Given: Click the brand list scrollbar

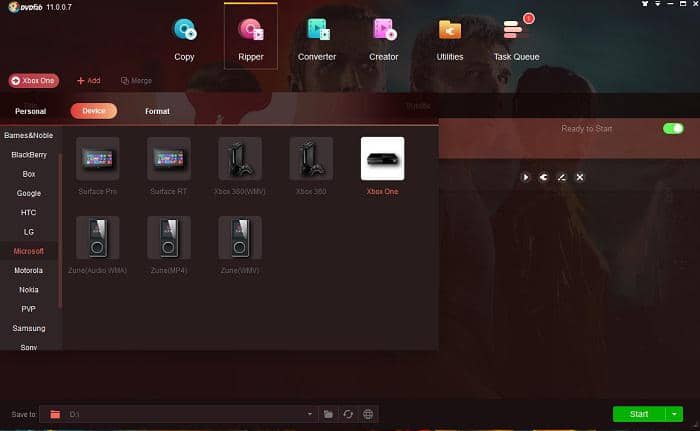Looking at the screenshot, I should click(60, 230).
